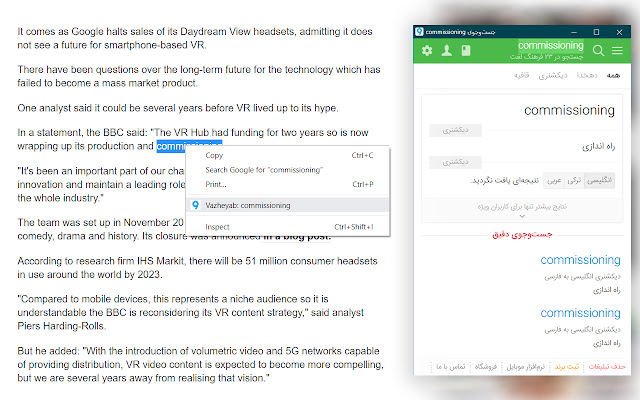The width and height of the screenshot is (640, 400).
Task: Switch to the همه tab
Action: pos(613,76)
